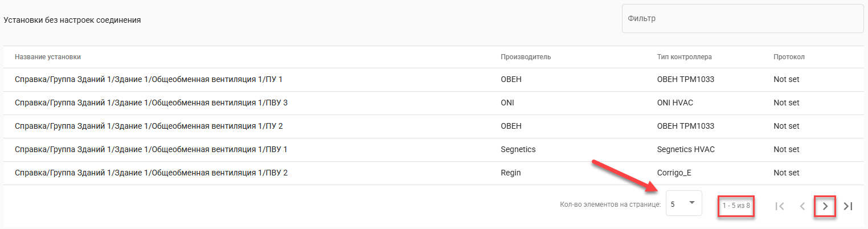Go to the previous page of results
The width and height of the screenshot is (868, 229).
tap(803, 206)
